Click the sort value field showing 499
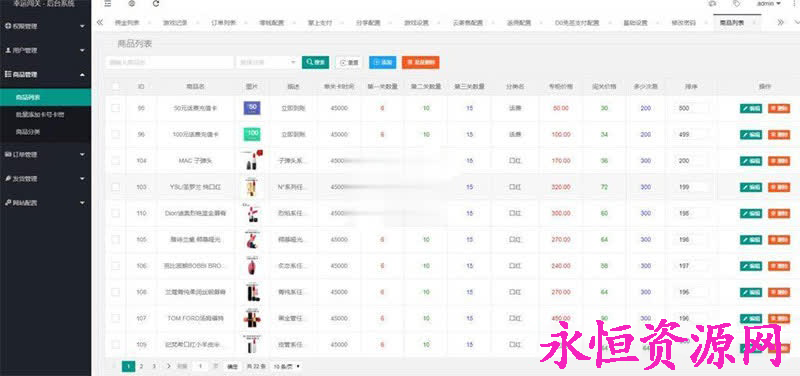This screenshot has height=376, width=800. point(691,135)
